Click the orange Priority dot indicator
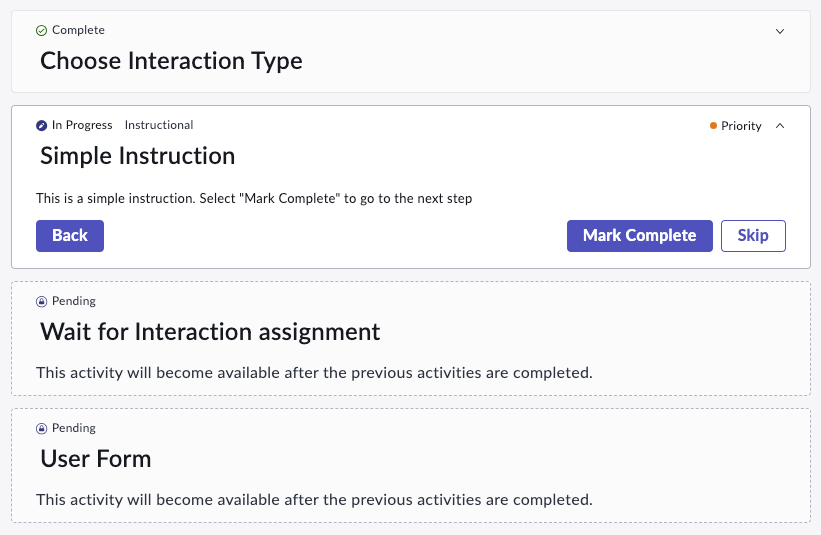This screenshot has width=821, height=535. tap(713, 126)
